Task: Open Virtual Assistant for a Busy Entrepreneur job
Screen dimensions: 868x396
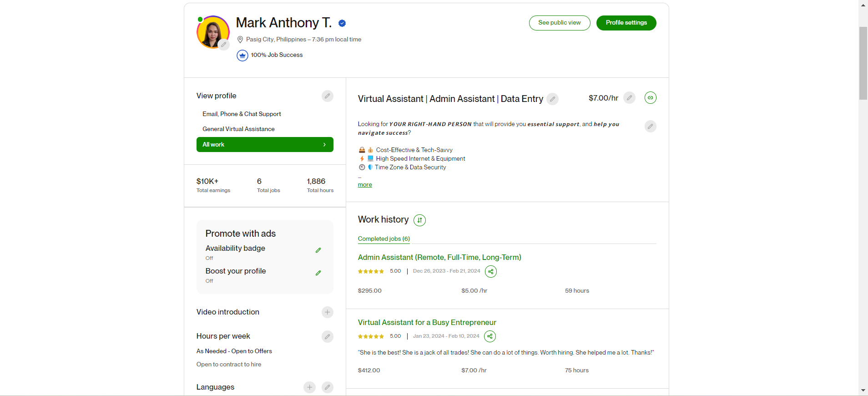Action: point(427,323)
